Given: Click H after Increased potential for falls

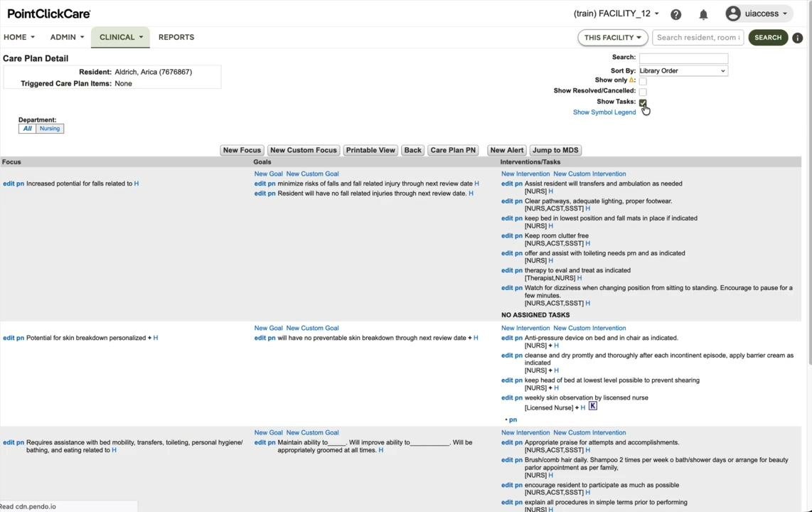Looking at the screenshot, I should click(137, 183).
